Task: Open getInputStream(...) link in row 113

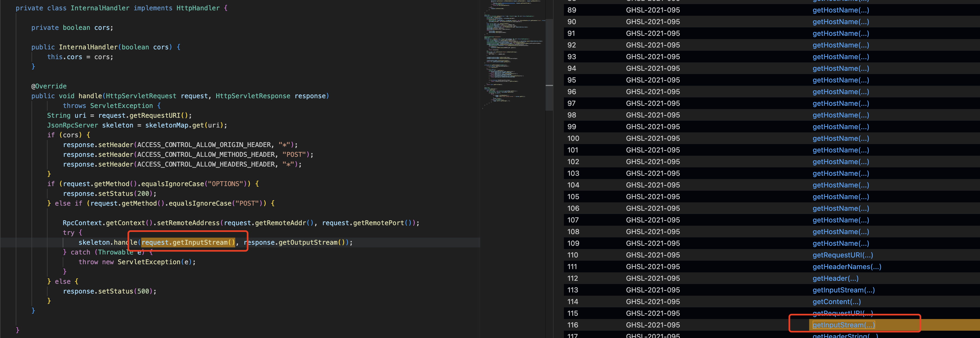Action: [843, 290]
